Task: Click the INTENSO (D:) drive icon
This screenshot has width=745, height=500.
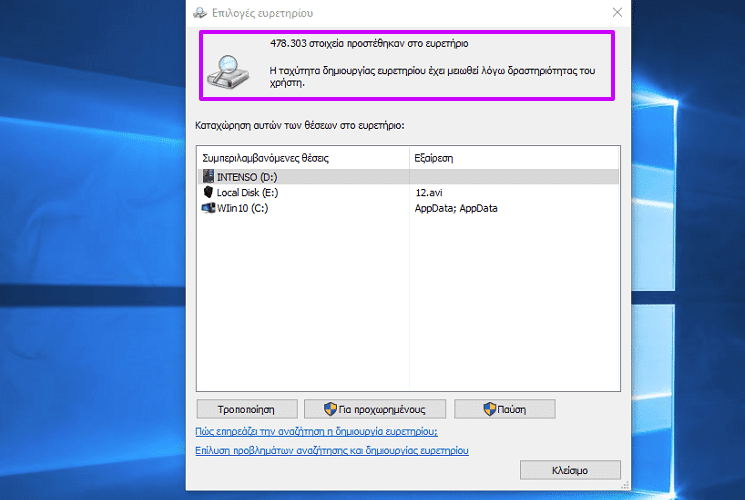Action: (x=208, y=176)
